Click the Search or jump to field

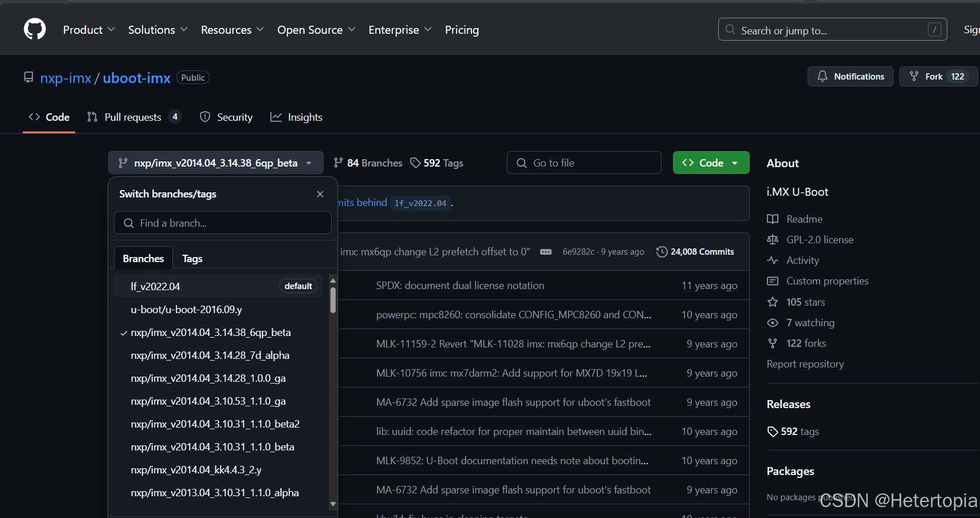tap(832, 29)
